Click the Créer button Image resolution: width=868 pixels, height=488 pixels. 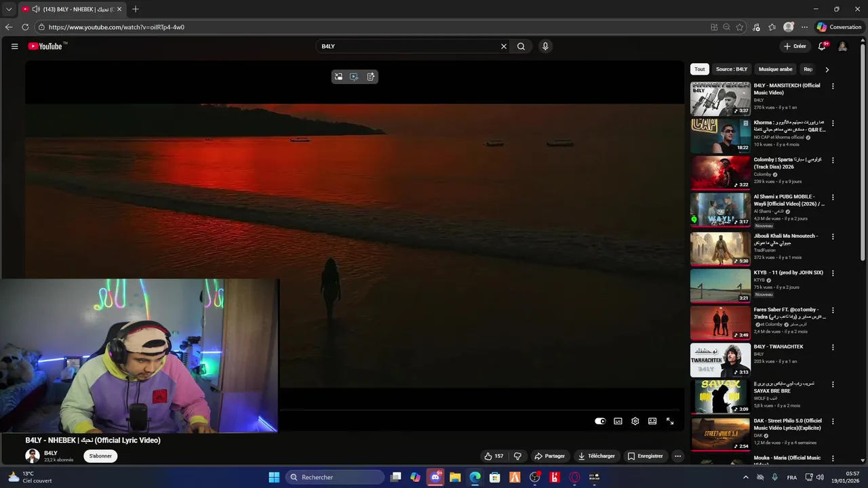tap(795, 46)
